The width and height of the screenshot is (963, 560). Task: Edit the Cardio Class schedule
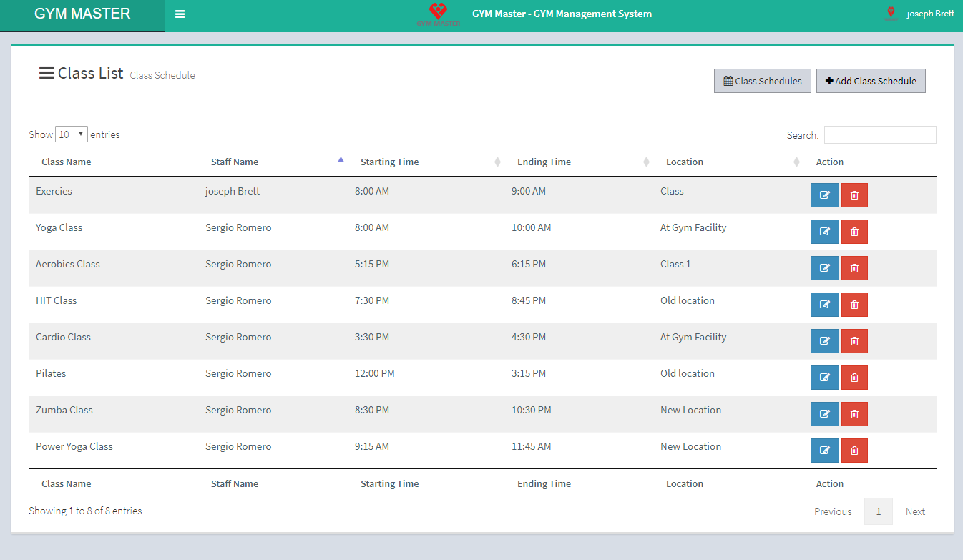(x=824, y=341)
